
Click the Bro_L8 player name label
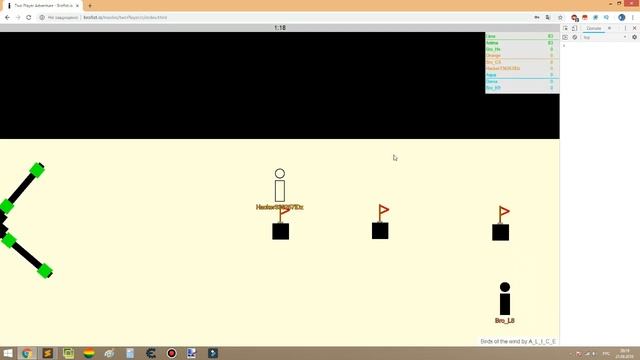pos(505,321)
